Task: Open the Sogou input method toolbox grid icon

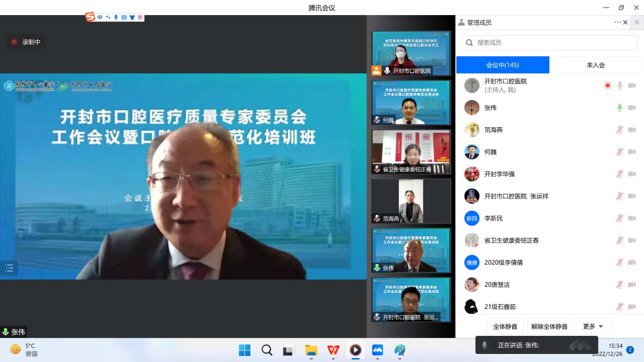Action: coord(140,17)
